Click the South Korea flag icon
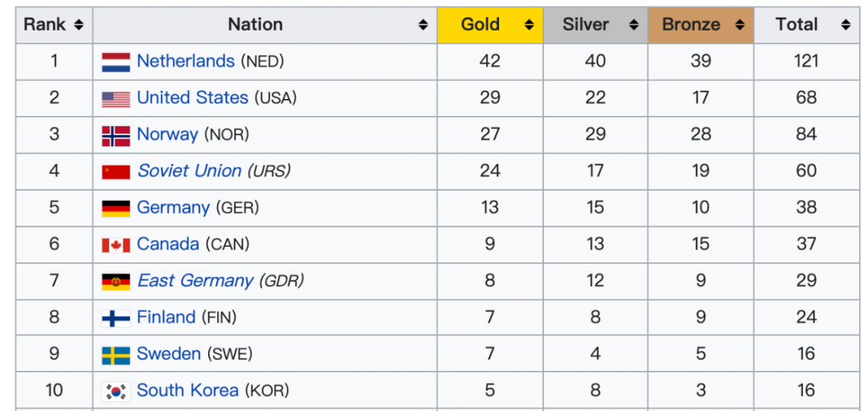This screenshot has height=411, width=868. point(116,392)
